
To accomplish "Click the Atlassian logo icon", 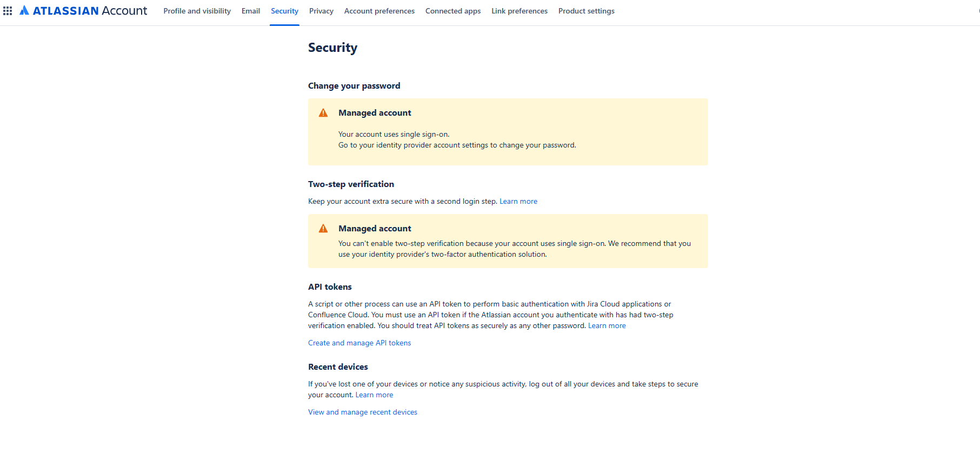I will pyautogui.click(x=24, y=10).
